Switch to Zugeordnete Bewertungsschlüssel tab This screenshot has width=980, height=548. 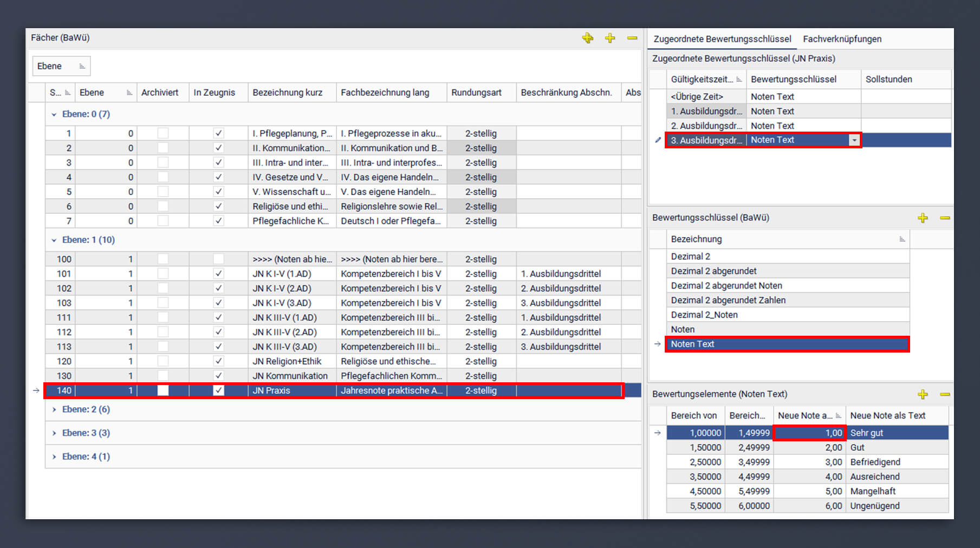tap(722, 39)
